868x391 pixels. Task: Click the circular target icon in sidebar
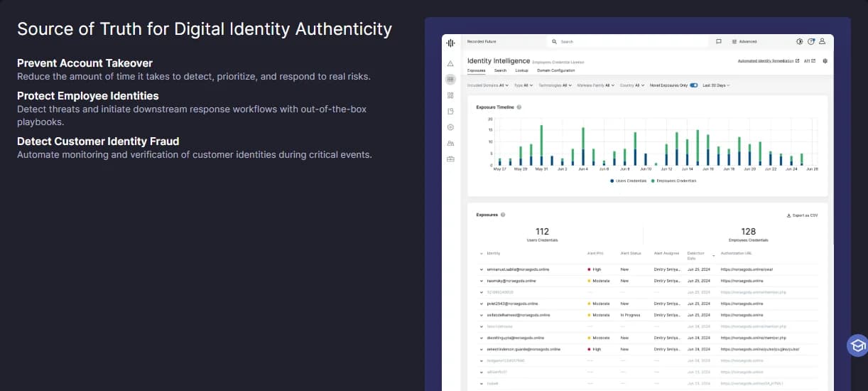click(x=450, y=127)
